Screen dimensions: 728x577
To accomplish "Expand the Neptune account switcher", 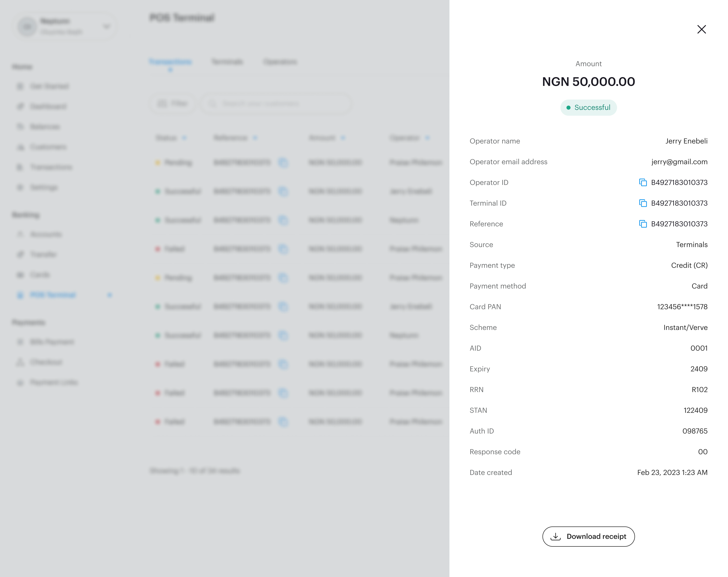I will click(x=106, y=26).
